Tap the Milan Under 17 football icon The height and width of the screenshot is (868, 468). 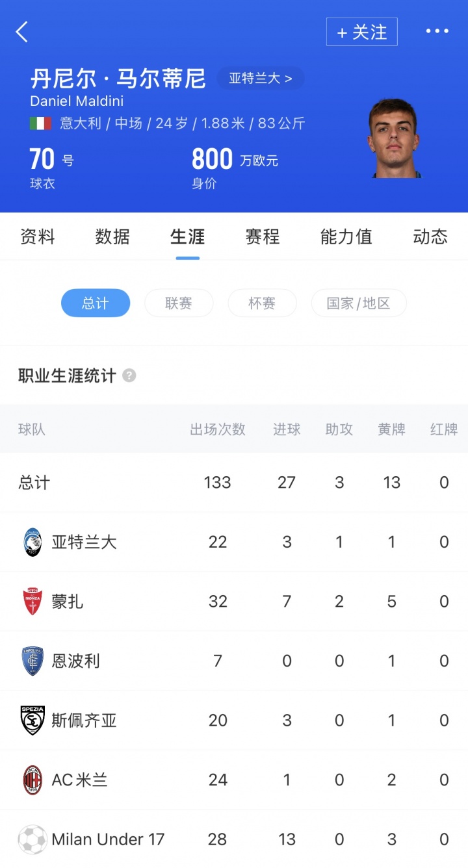tap(32, 839)
